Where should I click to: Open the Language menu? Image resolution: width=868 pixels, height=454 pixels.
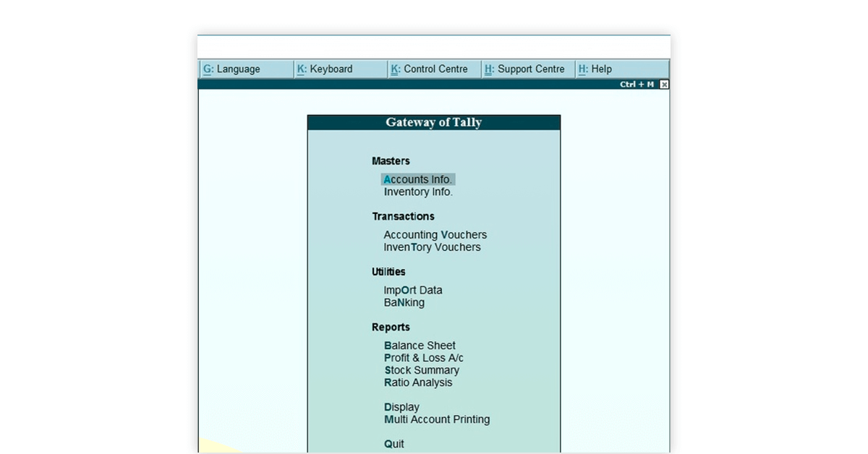click(x=246, y=69)
